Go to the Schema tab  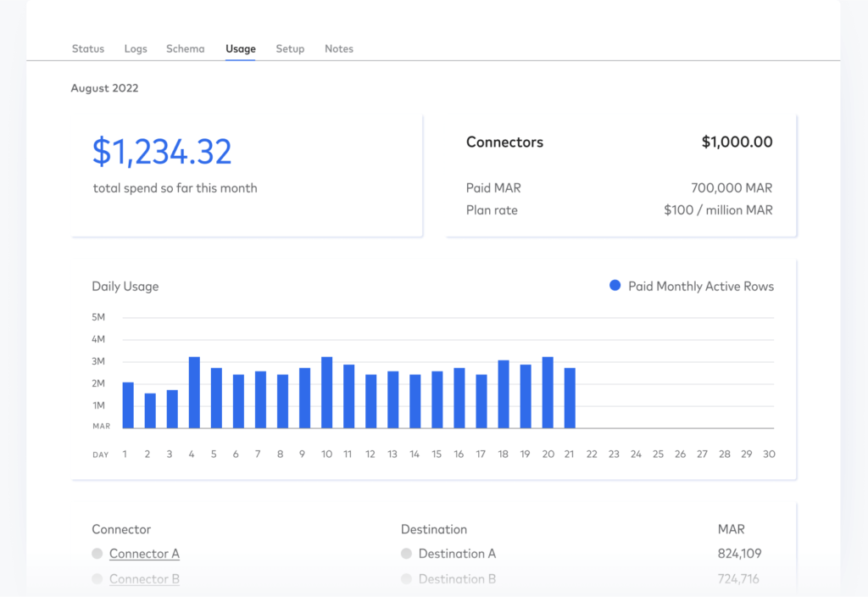pos(185,49)
